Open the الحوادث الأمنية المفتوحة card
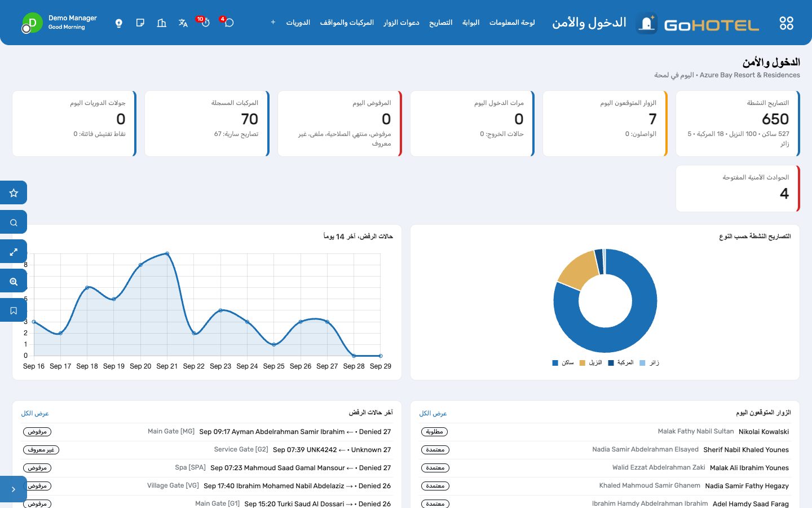This screenshot has height=508, width=812. click(738, 189)
